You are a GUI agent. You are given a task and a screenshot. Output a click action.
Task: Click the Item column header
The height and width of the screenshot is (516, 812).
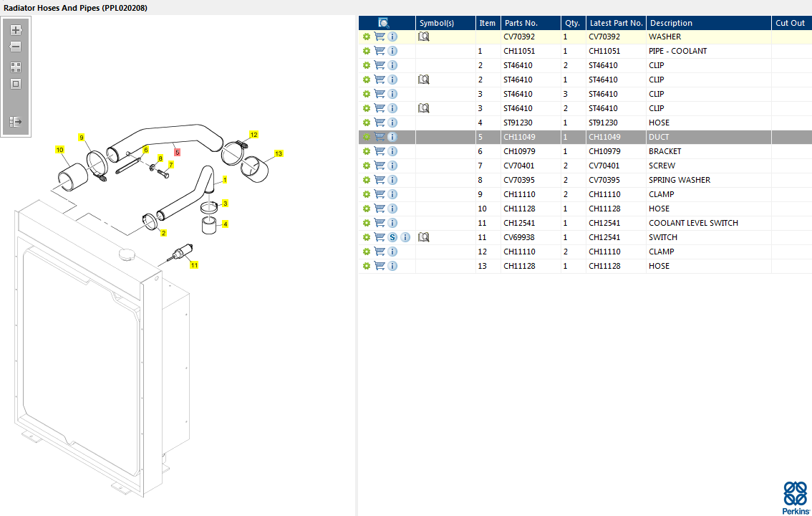click(488, 23)
